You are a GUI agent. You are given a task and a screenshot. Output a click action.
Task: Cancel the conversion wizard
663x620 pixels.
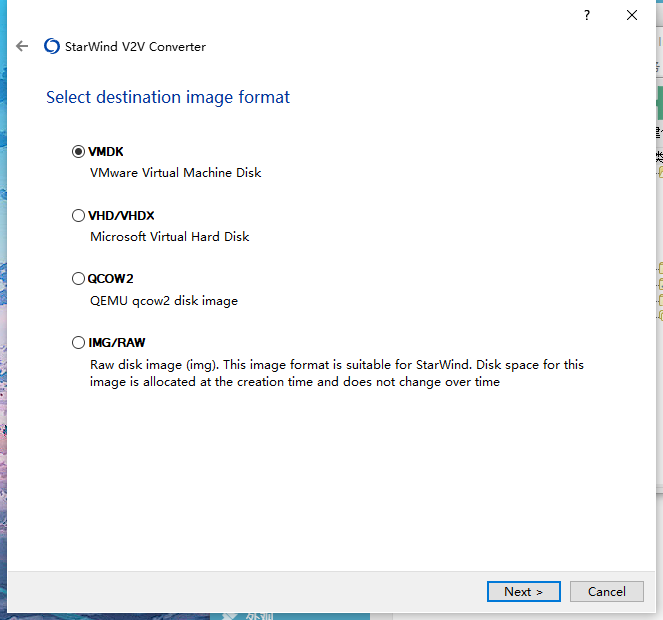606,591
